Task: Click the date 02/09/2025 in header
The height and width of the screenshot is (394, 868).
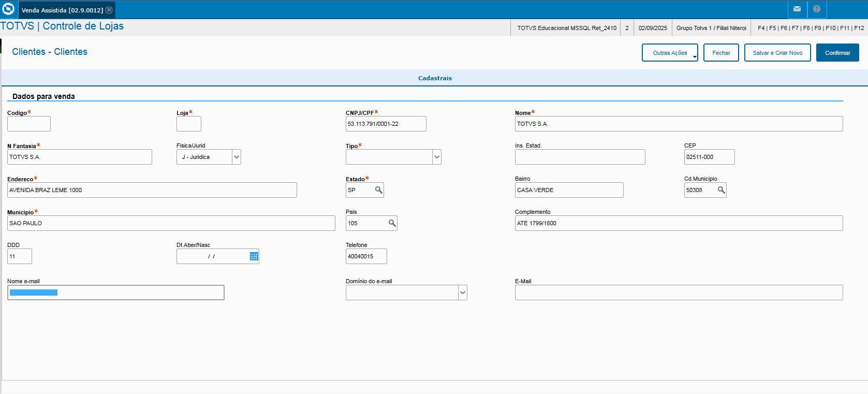Action: point(653,28)
